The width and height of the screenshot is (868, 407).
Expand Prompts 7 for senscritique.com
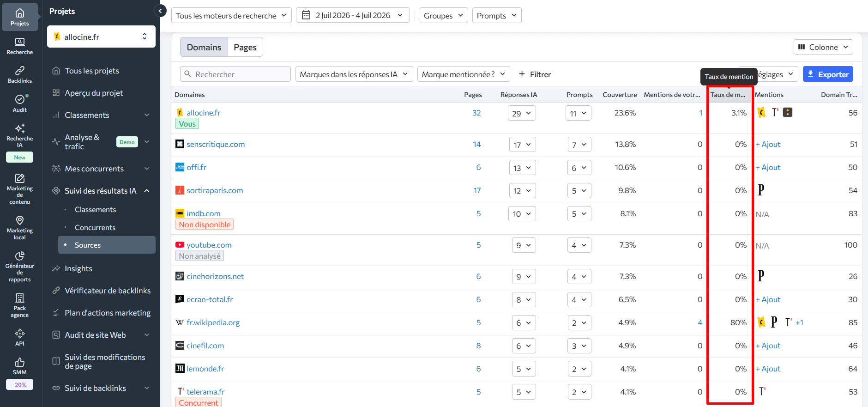tap(579, 145)
